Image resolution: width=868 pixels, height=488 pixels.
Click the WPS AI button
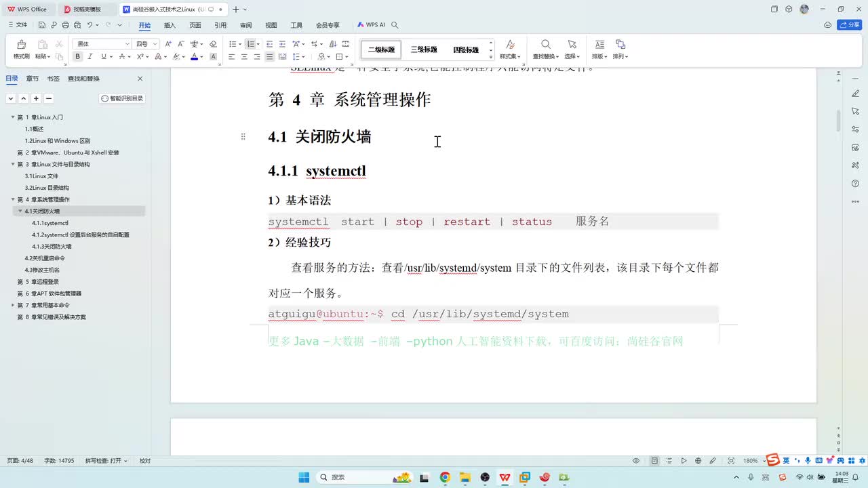click(372, 25)
